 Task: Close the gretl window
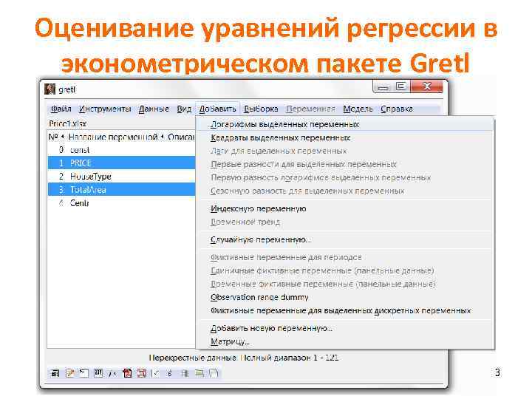click(426, 86)
